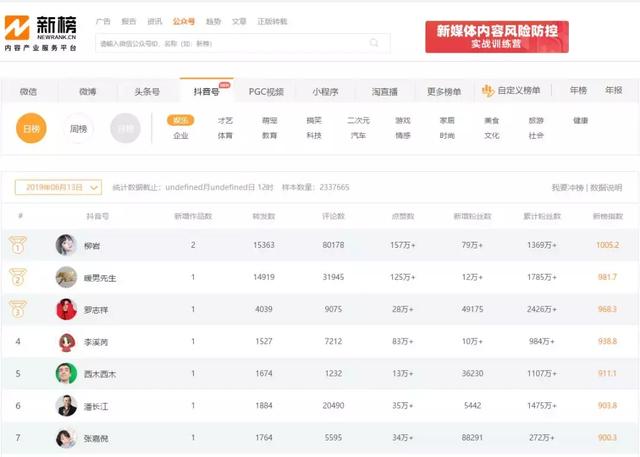Select the 情感 category filter
Image resolution: width=640 pixels, height=457 pixels.
[x=403, y=135]
